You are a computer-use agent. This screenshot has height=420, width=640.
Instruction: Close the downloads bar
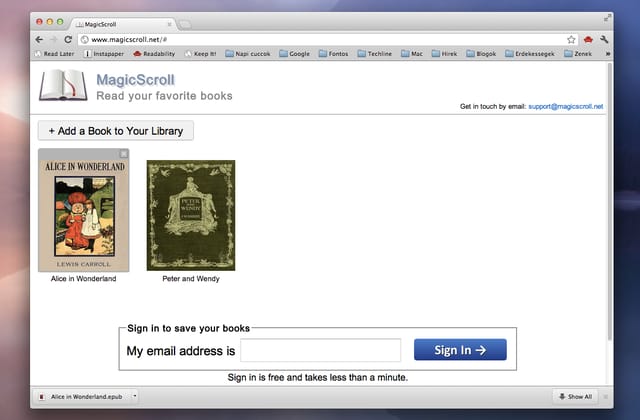(606, 397)
